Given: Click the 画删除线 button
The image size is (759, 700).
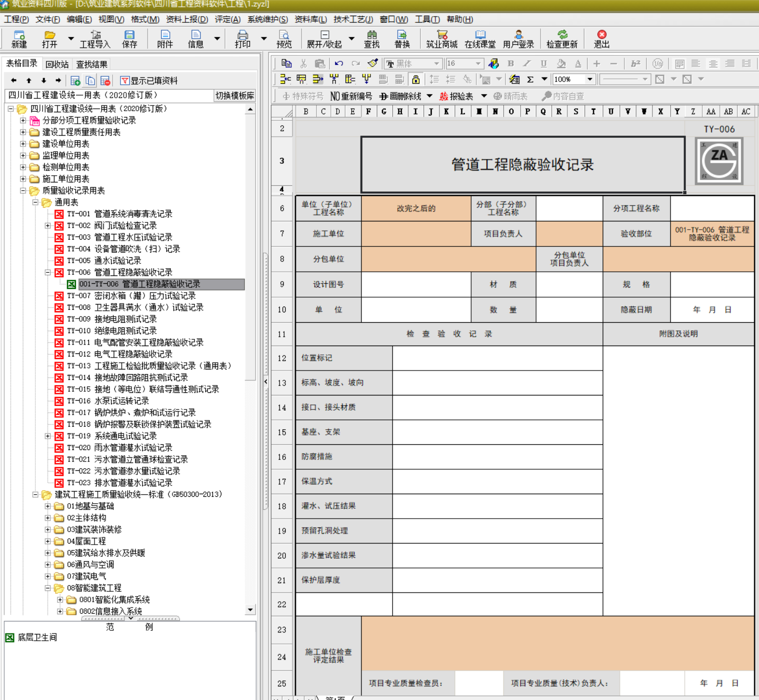Looking at the screenshot, I should tap(400, 96).
